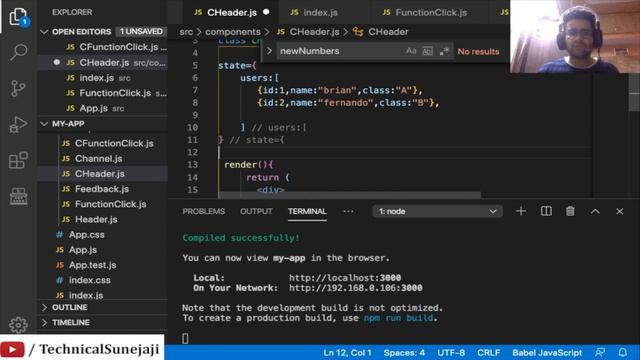Toggle Use Regular Expression in the find widget
The width and height of the screenshot is (640, 360).
tap(444, 51)
